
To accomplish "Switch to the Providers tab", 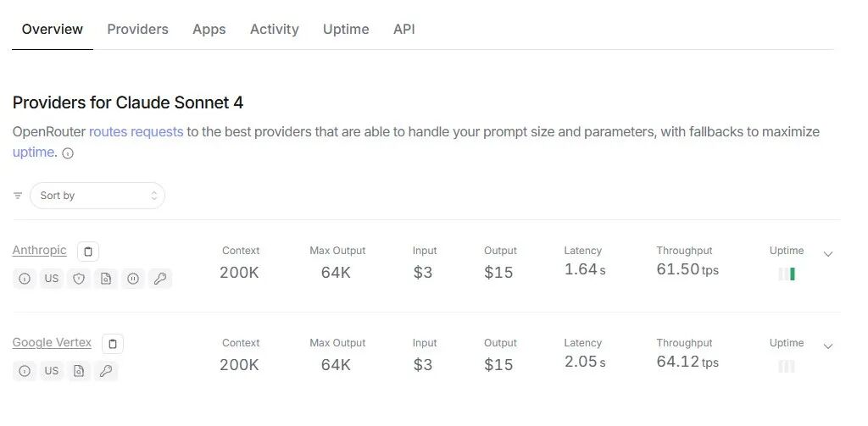I will click(137, 30).
